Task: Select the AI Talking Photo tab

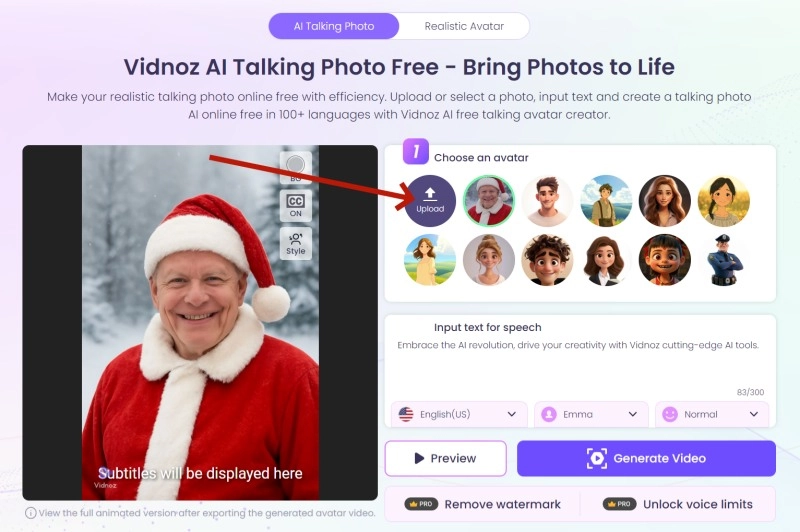Action: click(334, 26)
